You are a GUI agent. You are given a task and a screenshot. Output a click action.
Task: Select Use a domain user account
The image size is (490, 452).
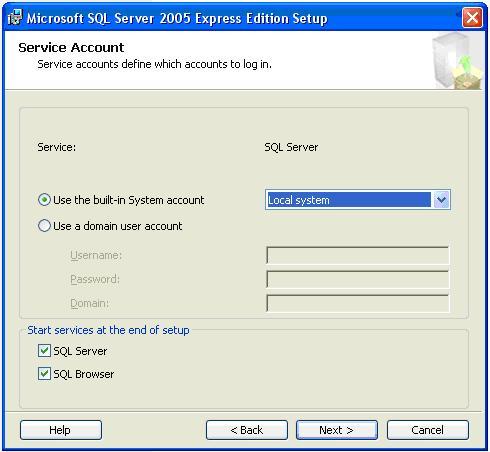44,226
